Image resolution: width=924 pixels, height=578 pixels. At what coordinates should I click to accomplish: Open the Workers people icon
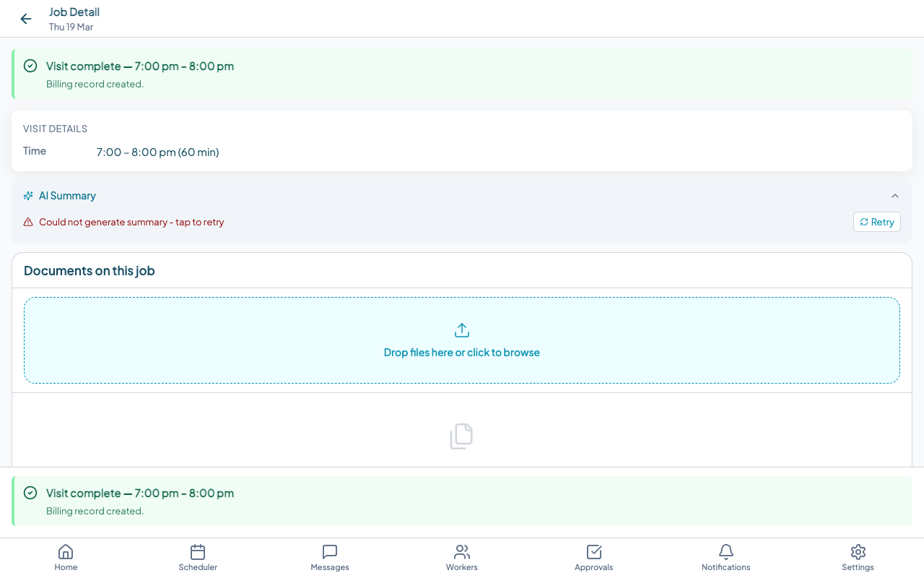point(462,552)
